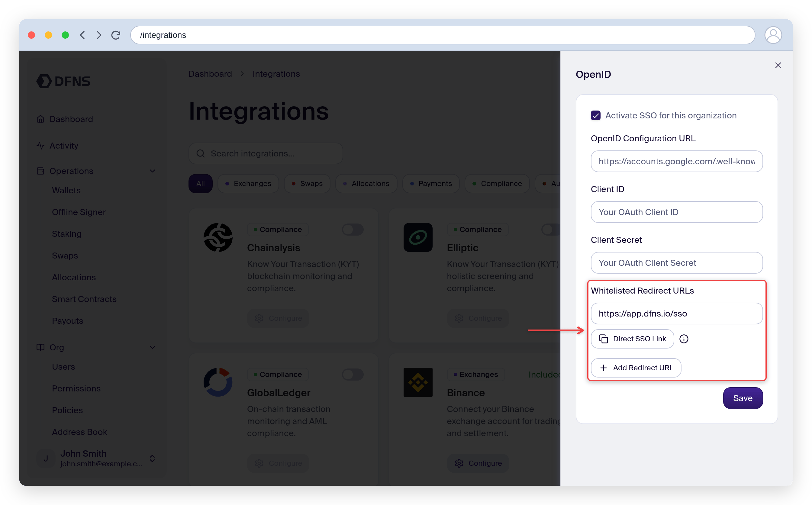Image resolution: width=812 pixels, height=505 pixels.
Task: Toggle the Chainalysis integration switch
Action: 353,230
